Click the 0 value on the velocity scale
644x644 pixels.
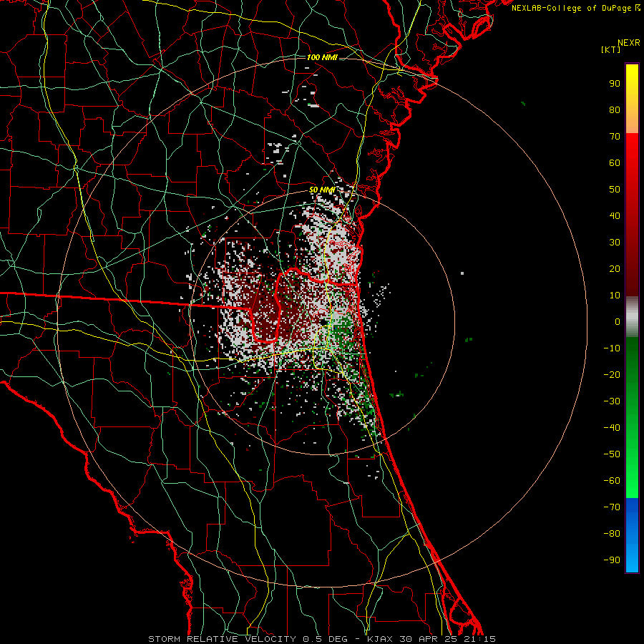[x=618, y=321]
